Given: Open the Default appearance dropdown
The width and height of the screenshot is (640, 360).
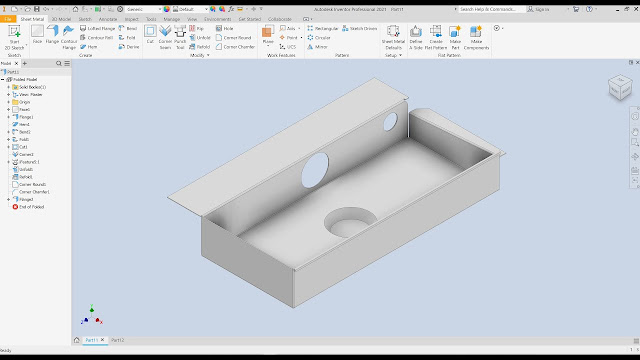Looking at the screenshot, I should (x=191, y=9).
